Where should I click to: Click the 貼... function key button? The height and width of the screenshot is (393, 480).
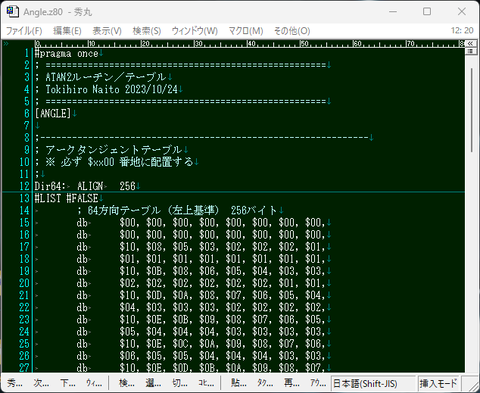point(239,383)
